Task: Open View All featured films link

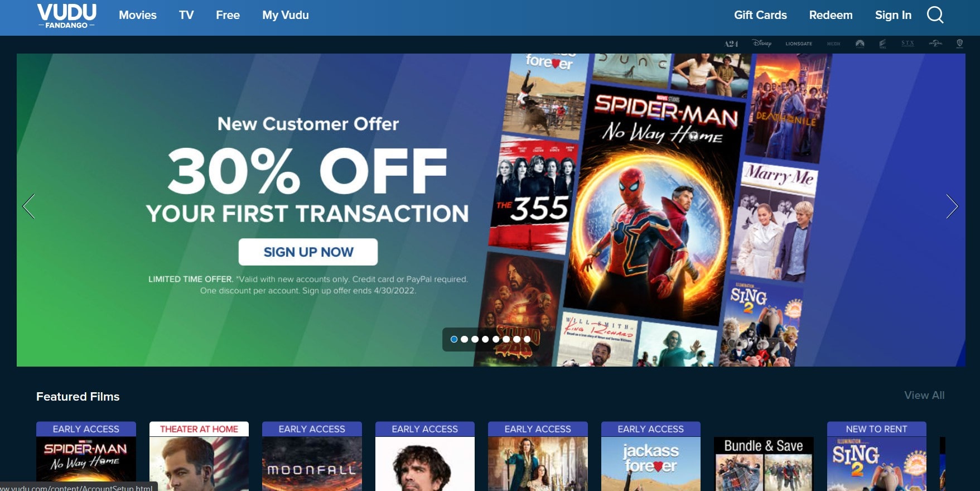Action: click(x=924, y=395)
